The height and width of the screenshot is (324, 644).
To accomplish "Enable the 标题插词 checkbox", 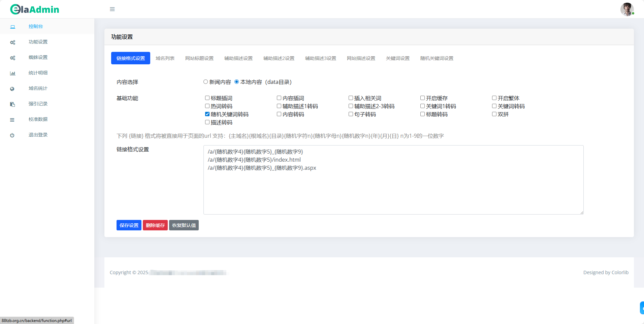I will [x=207, y=98].
